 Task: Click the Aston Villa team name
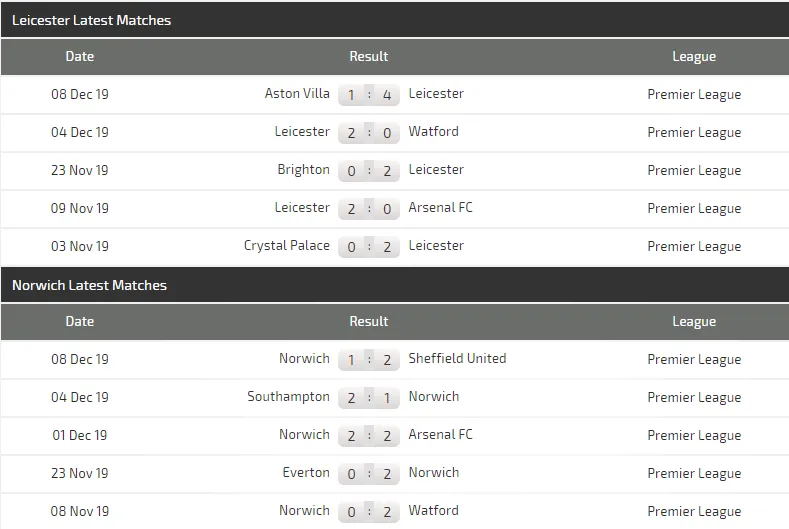click(x=297, y=94)
